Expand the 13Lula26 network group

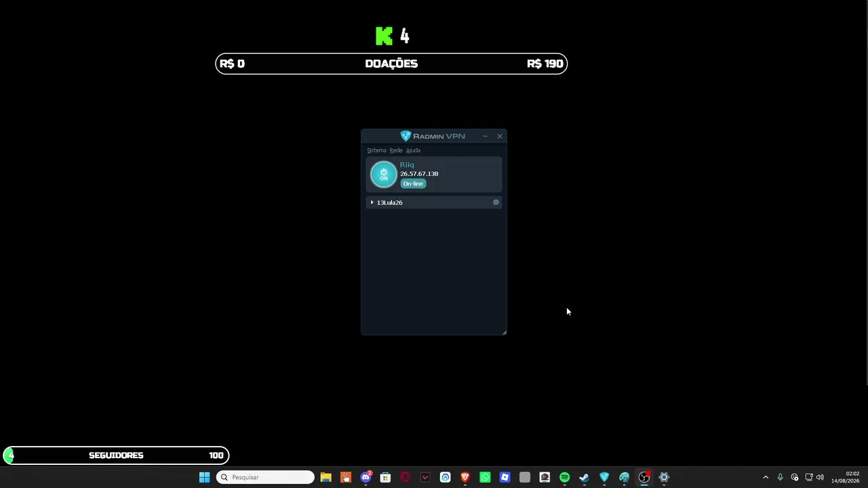(372, 203)
